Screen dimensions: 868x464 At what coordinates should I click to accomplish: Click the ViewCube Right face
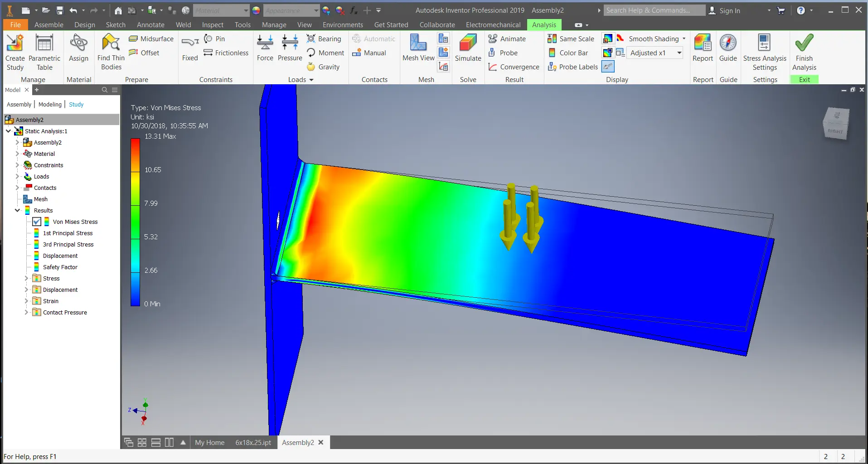point(835,131)
